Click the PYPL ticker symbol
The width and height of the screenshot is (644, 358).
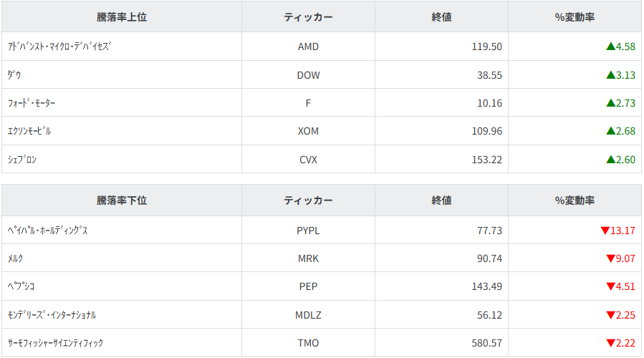pyautogui.click(x=308, y=231)
